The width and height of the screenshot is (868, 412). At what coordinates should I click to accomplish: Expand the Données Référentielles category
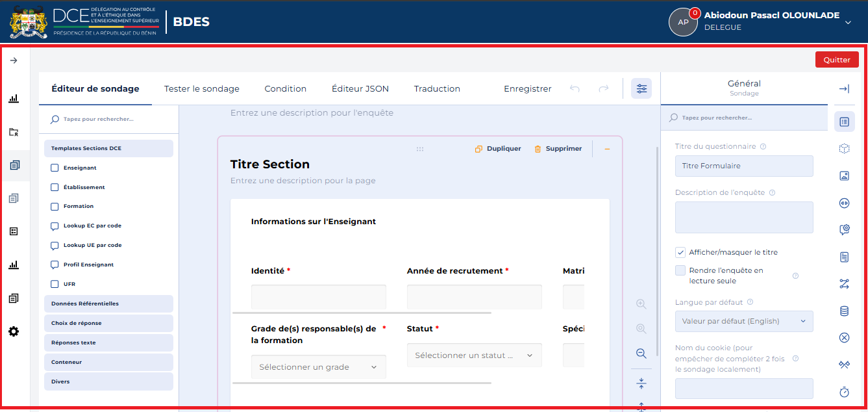coord(108,303)
